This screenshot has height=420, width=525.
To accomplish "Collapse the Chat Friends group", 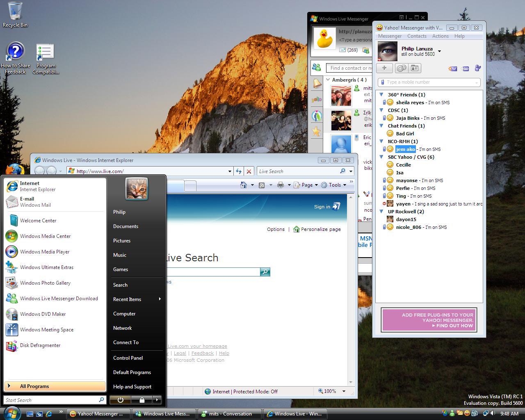I will click(381, 126).
